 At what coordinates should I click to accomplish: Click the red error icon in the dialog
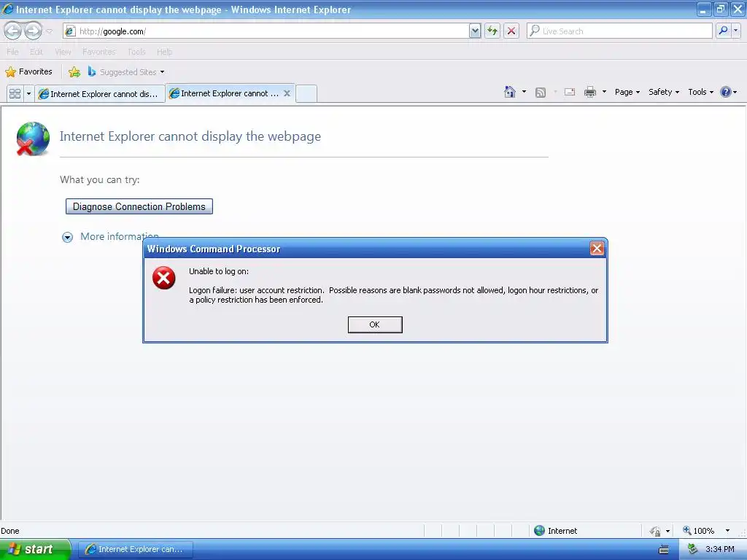(164, 278)
